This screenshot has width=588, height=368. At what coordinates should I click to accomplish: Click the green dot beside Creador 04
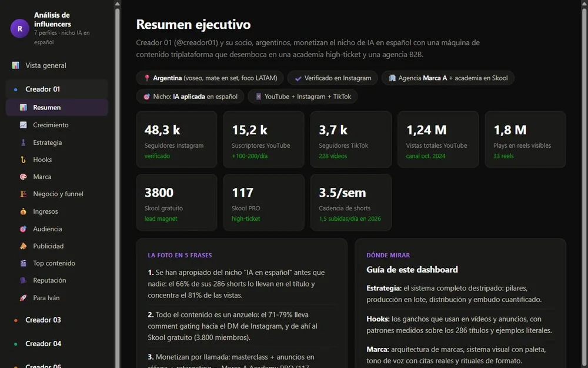pos(15,344)
